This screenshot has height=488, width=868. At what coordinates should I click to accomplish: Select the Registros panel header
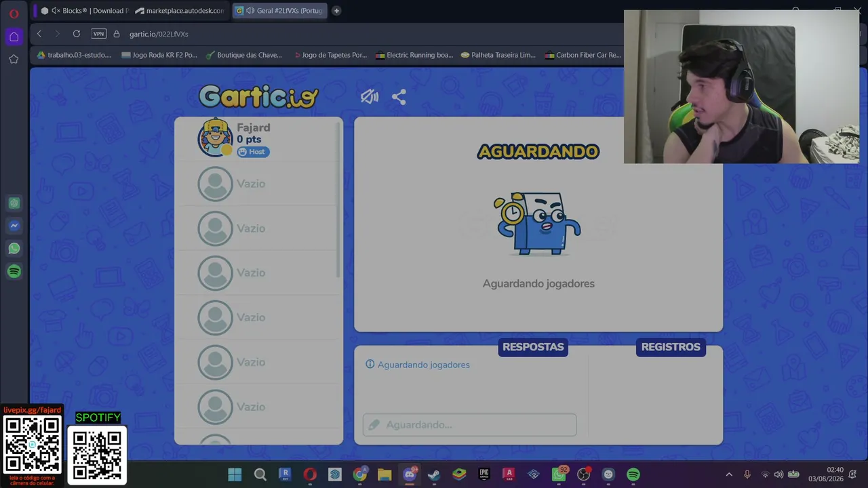coord(671,347)
